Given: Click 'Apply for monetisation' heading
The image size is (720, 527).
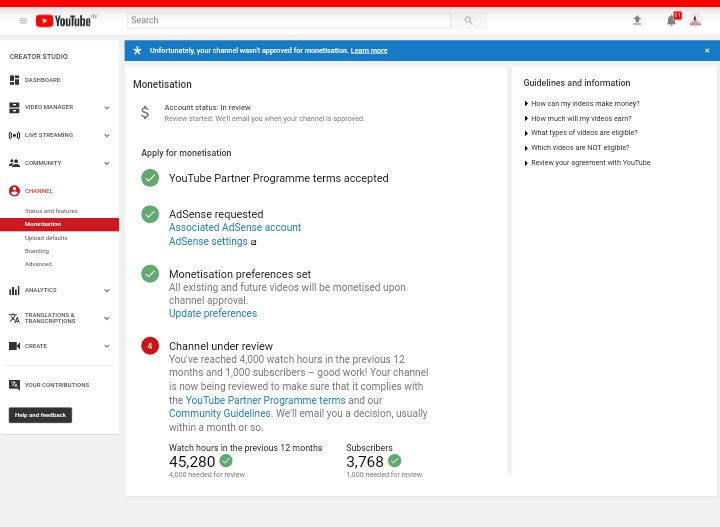Looking at the screenshot, I should coord(186,153).
